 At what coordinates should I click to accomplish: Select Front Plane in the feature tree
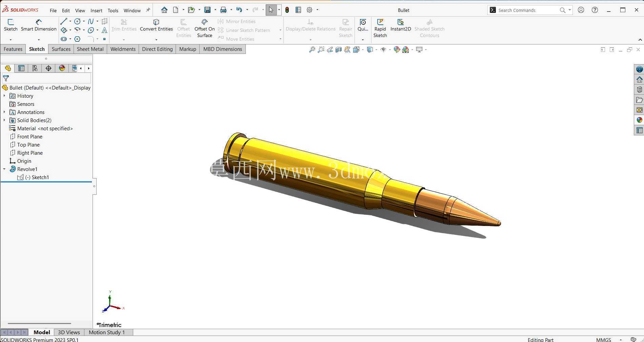point(29,137)
